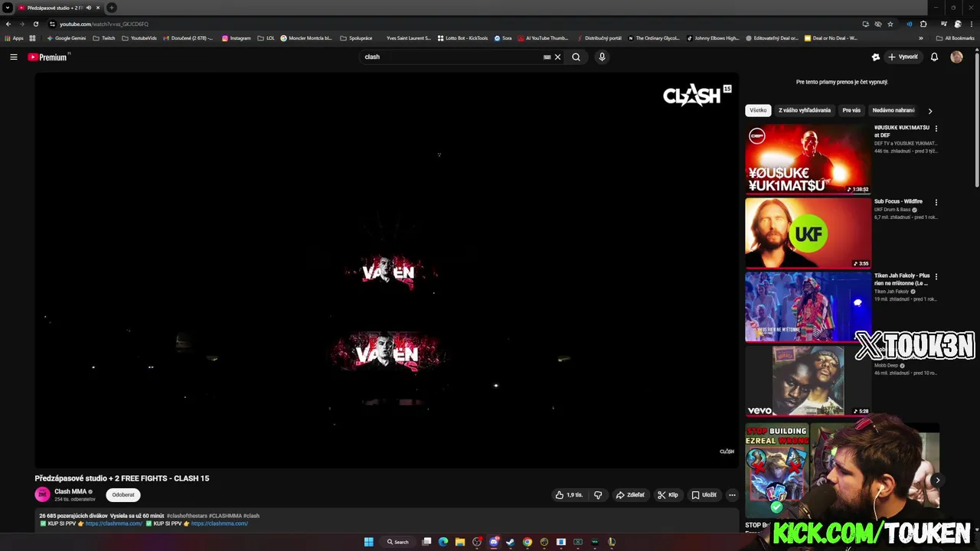Like the video showing 1,9 tis.
Screen dimensions: 980x551
[569, 495]
